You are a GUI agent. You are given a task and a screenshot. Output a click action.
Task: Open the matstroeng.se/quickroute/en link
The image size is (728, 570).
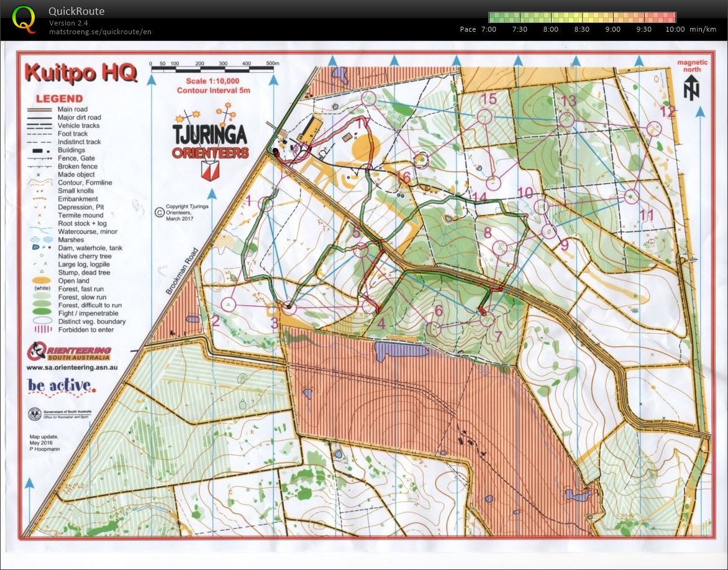pos(100,32)
